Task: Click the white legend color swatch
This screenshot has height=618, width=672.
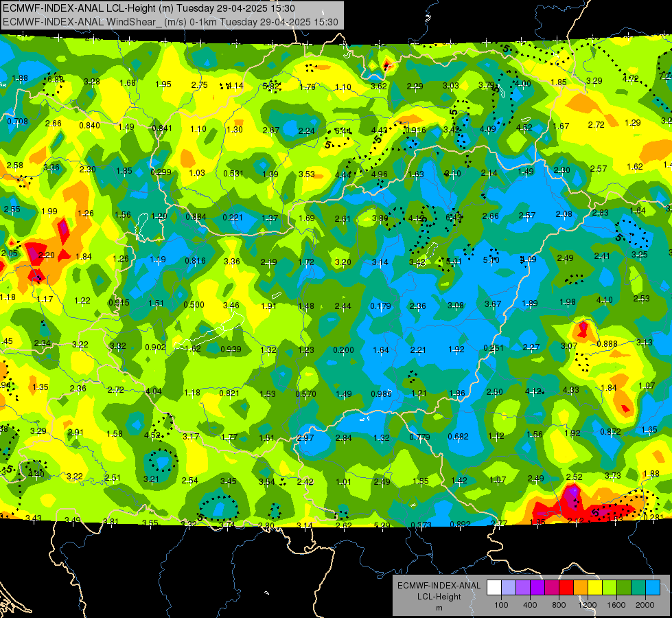Action: coord(494,588)
